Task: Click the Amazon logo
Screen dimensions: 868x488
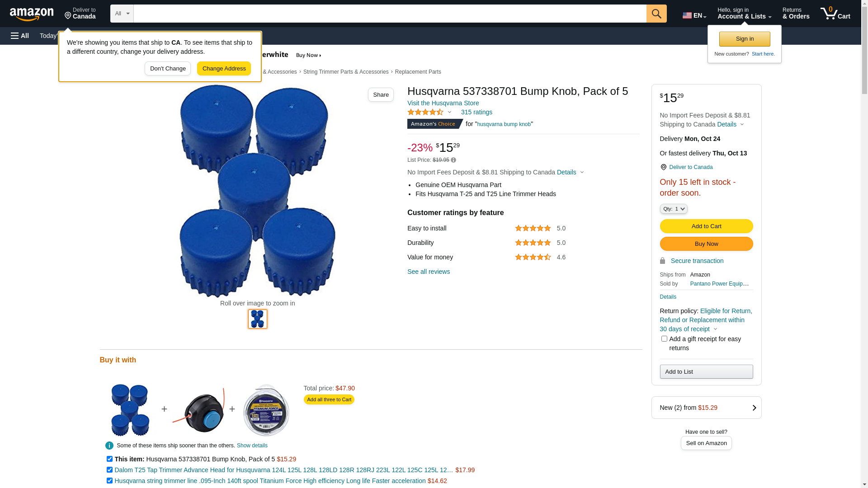Action: (32, 14)
